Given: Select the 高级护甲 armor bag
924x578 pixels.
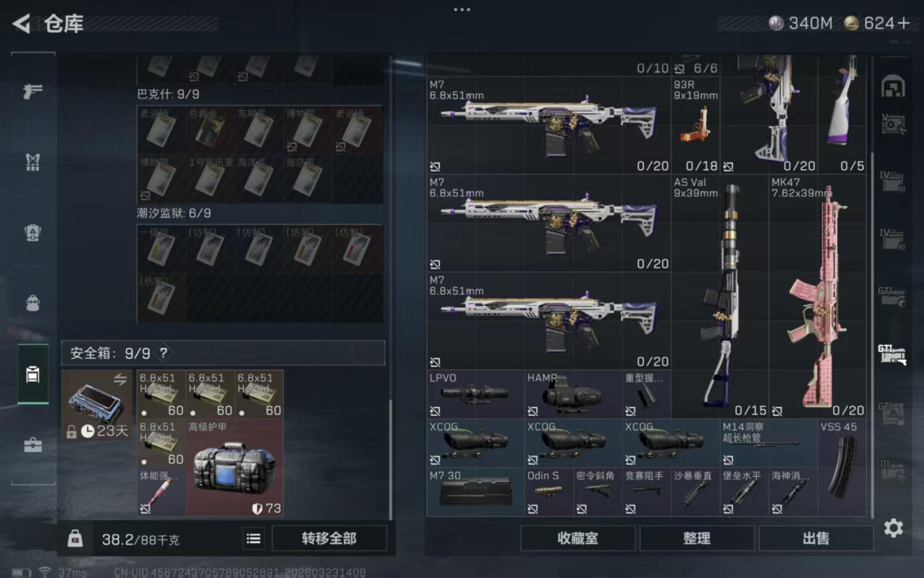Looking at the screenshot, I should [x=235, y=468].
